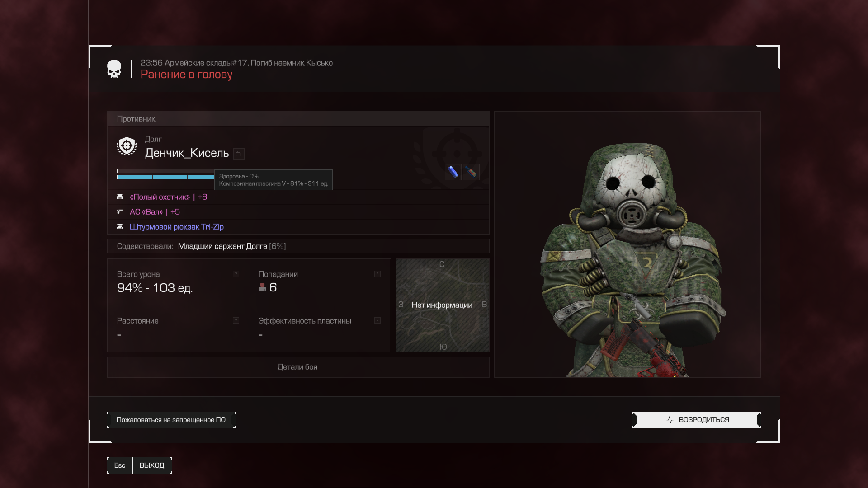Click the blue armor plate bar
This screenshot has width=868, height=488.
(165, 177)
